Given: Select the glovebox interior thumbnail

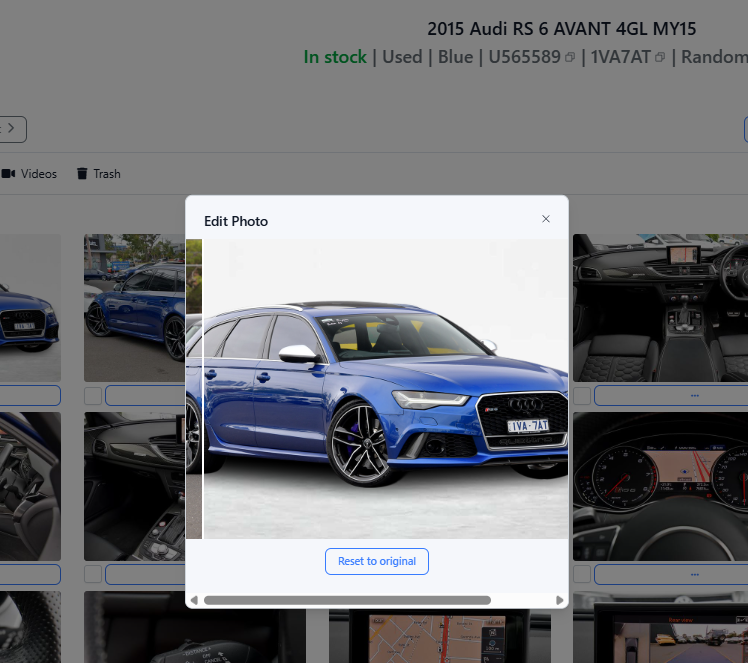Looking at the screenshot, I should pyautogui.click(x=135, y=486).
